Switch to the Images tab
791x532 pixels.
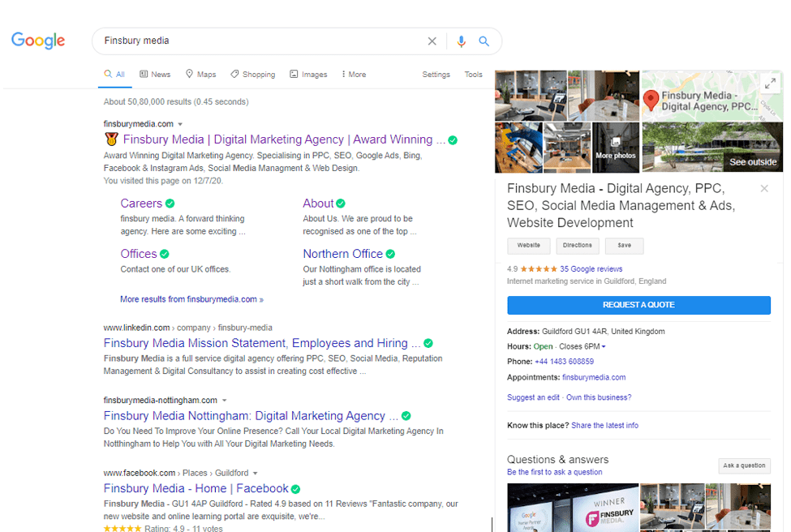308,75
